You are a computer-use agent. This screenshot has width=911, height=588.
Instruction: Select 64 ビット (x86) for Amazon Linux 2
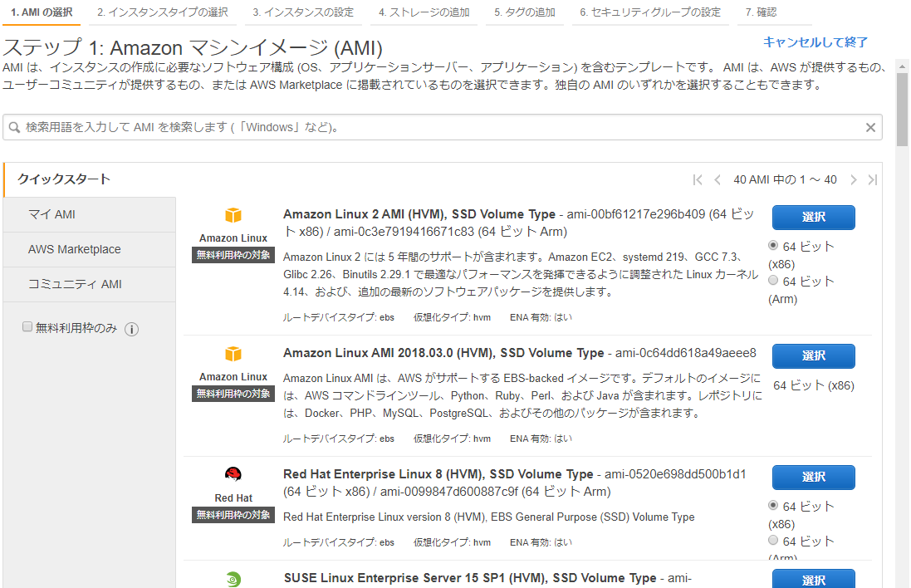tap(773, 245)
